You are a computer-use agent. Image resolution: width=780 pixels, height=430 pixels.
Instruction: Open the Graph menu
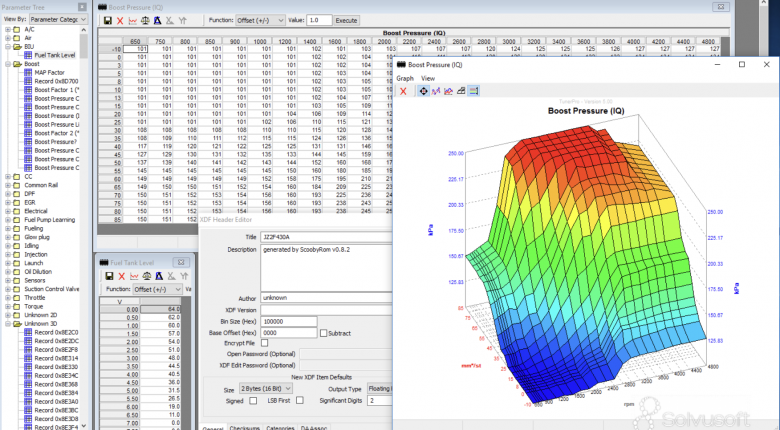tap(405, 78)
